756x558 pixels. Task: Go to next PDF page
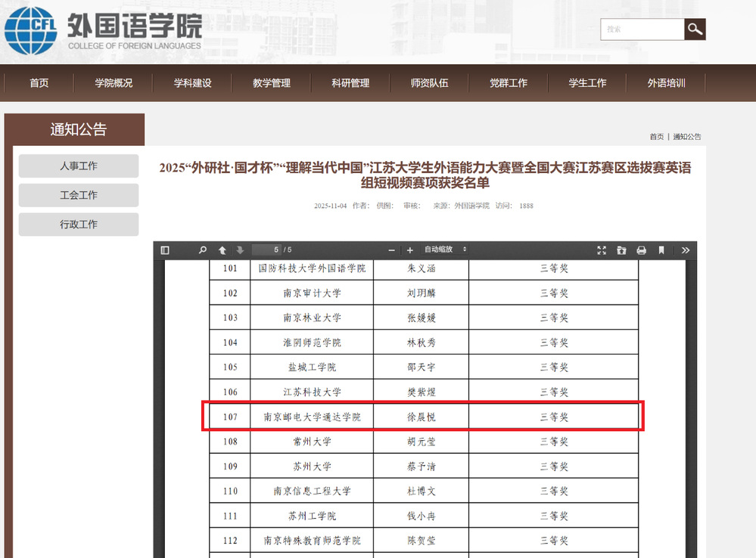click(240, 250)
